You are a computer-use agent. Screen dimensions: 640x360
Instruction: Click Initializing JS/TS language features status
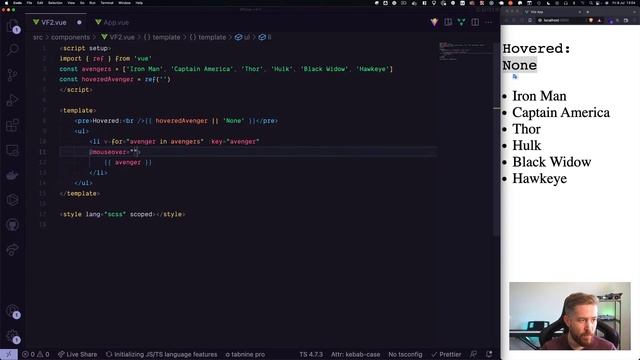(162, 354)
